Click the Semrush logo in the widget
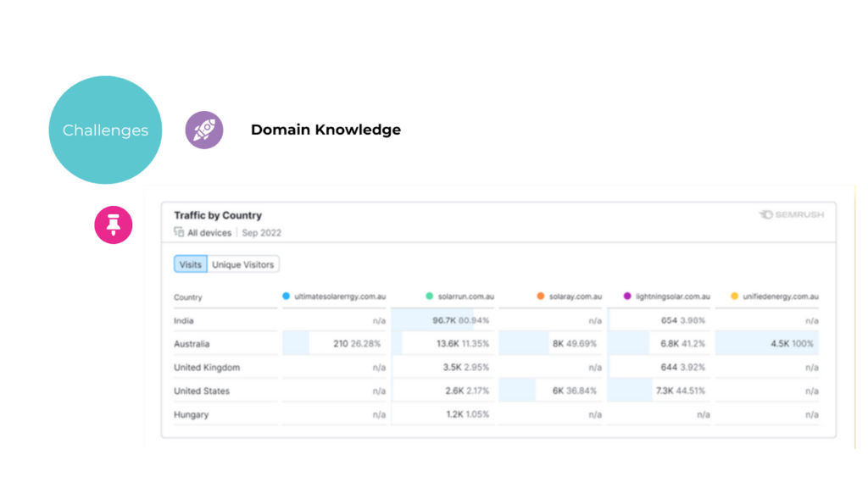The image size is (868, 488). pos(791,215)
